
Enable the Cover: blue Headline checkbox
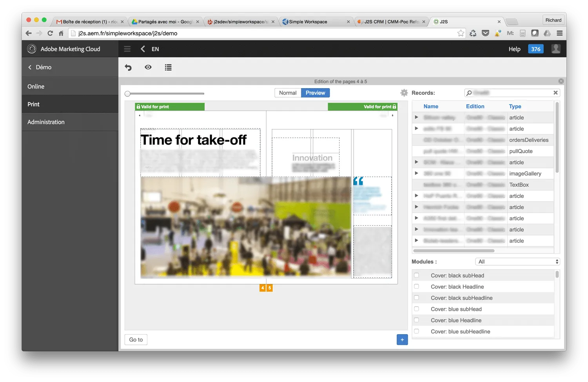[x=417, y=320]
